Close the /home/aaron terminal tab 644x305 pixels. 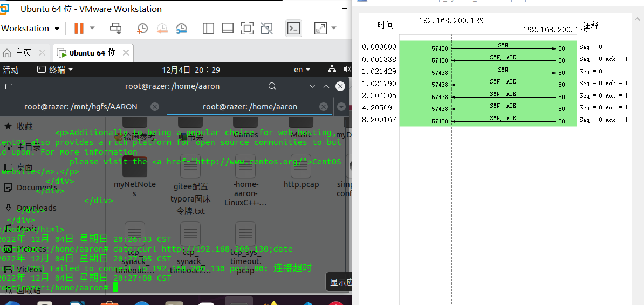(324, 107)
